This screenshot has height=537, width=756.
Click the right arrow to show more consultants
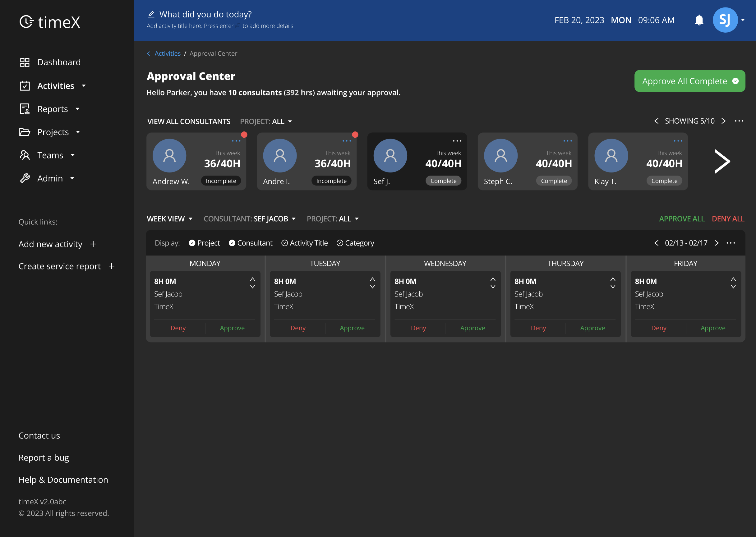point(722,161)
